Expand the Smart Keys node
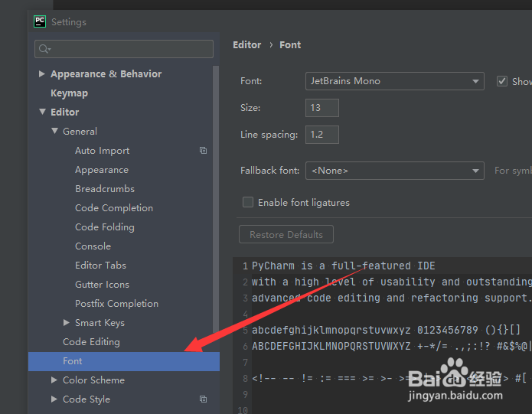 [67, 322]
